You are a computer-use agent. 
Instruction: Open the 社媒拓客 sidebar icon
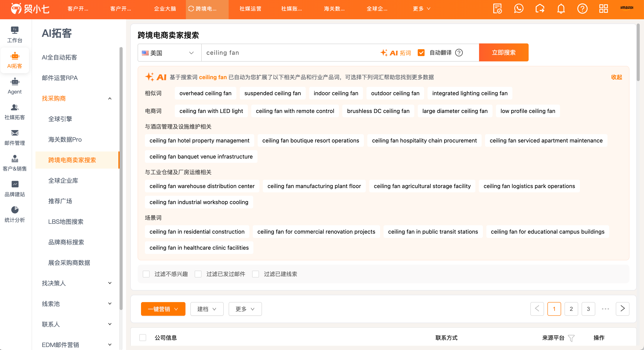coord(15,112)
